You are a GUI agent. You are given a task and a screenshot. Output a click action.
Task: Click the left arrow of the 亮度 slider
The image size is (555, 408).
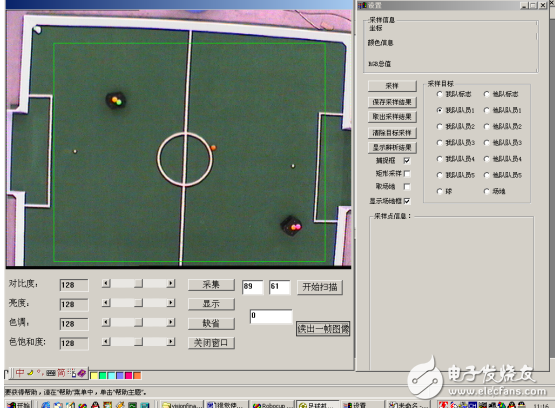click(x=106, y=303)
